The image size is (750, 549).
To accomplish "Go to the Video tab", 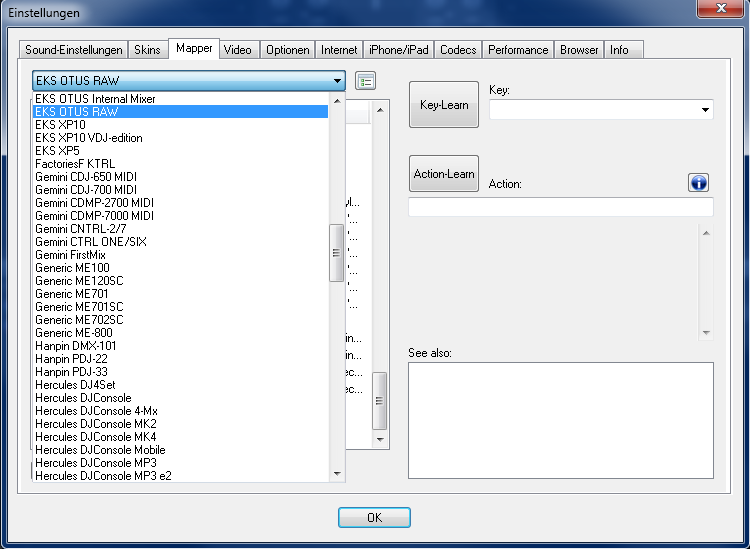I will [238, 50].
